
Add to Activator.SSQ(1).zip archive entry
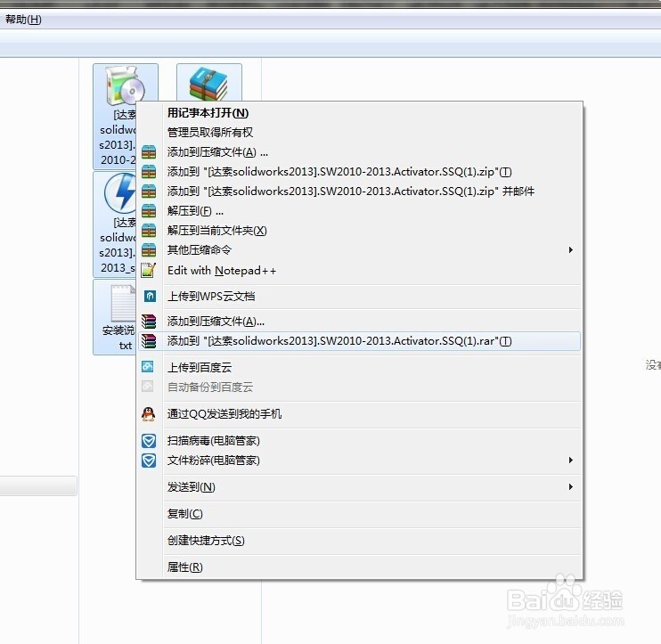339,172
